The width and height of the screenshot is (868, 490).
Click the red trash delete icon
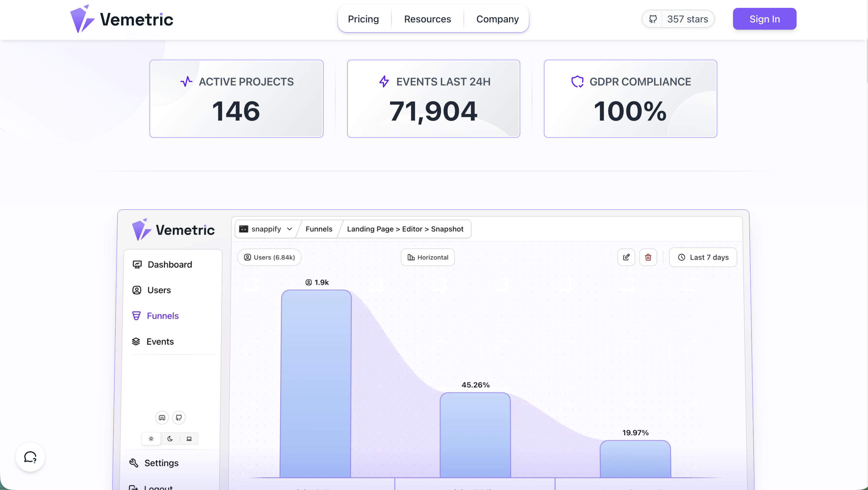pos(648,257)
